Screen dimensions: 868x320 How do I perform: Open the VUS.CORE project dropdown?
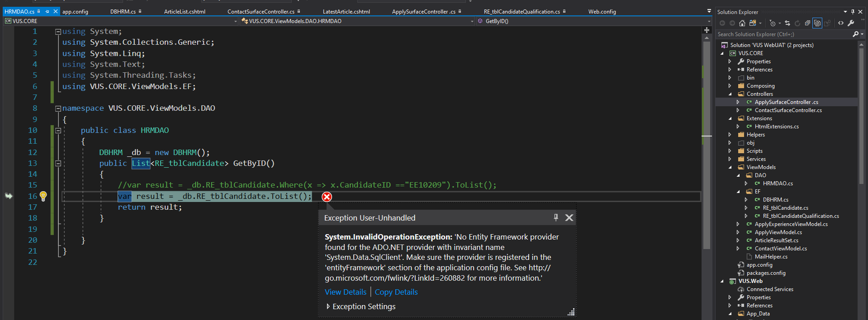tap(235, 21)
